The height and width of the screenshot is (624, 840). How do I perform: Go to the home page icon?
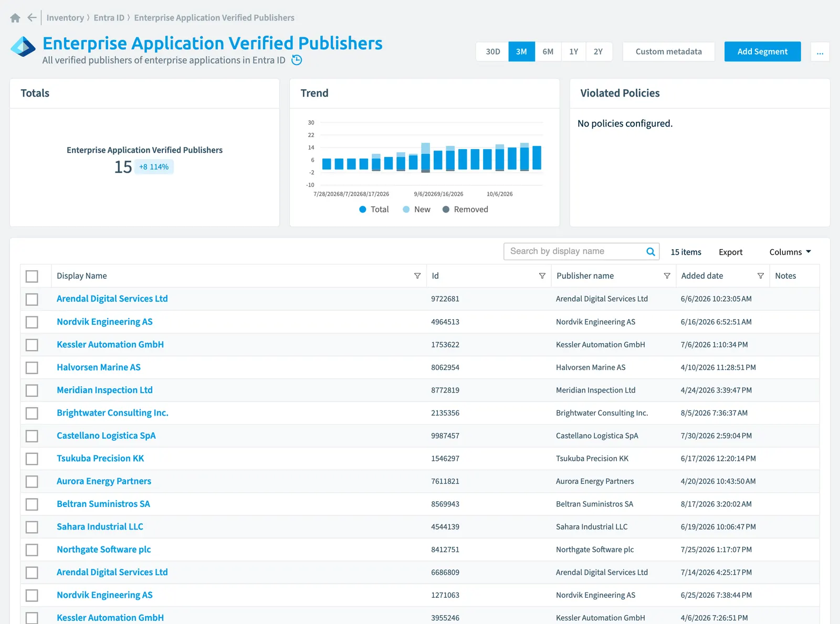click(15, 18)
